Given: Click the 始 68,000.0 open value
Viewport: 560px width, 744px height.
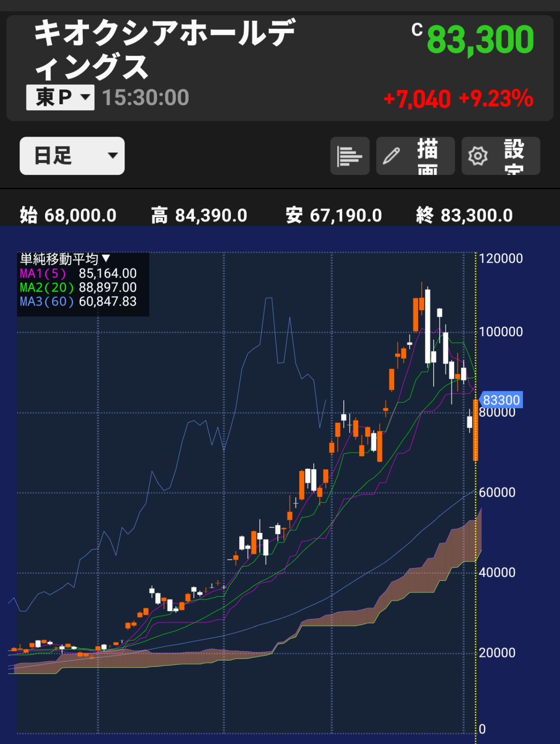Looking at the screenshot, I should click(68, 215).
